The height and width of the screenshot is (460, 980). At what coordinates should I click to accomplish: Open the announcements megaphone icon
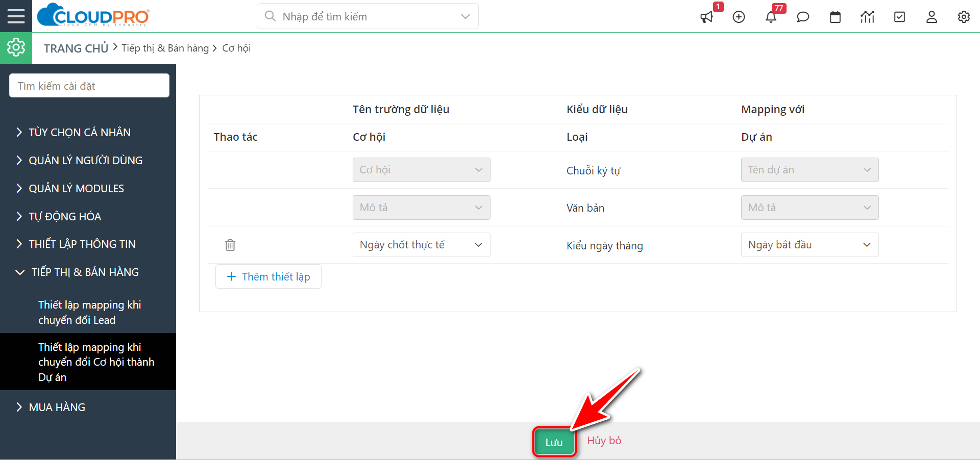coord(707,17)
